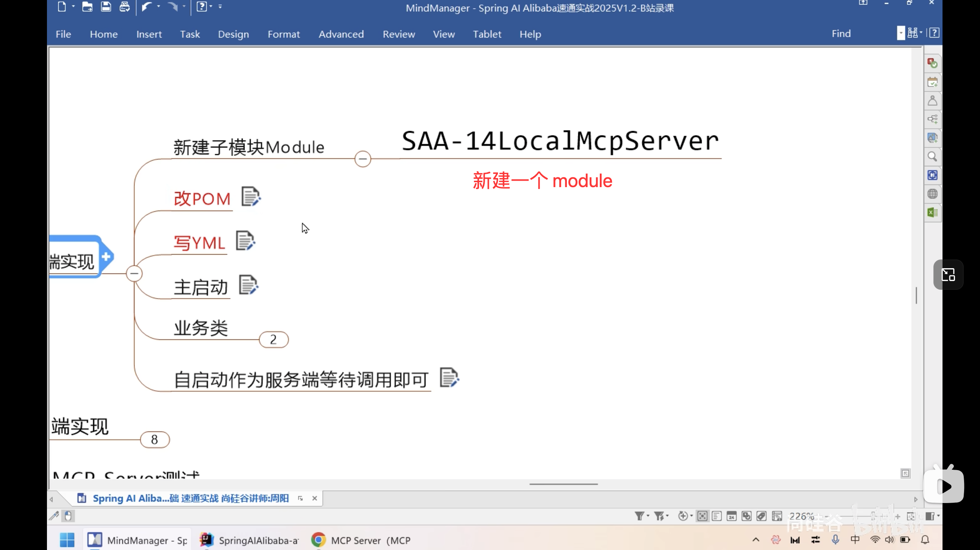Expand 业务类 with 2 hidden subtopics
The width and height of the screenshot is (980, 550).
[273, 339]
